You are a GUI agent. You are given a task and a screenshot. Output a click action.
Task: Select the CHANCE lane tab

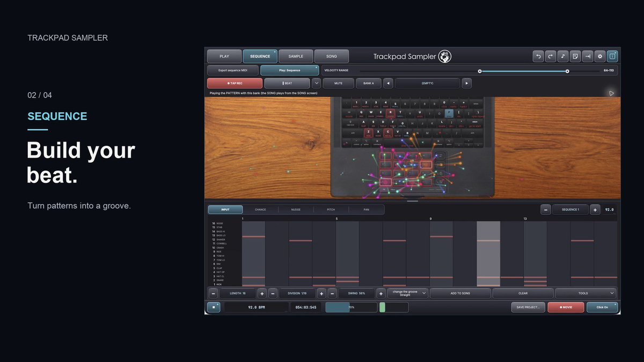260,210
